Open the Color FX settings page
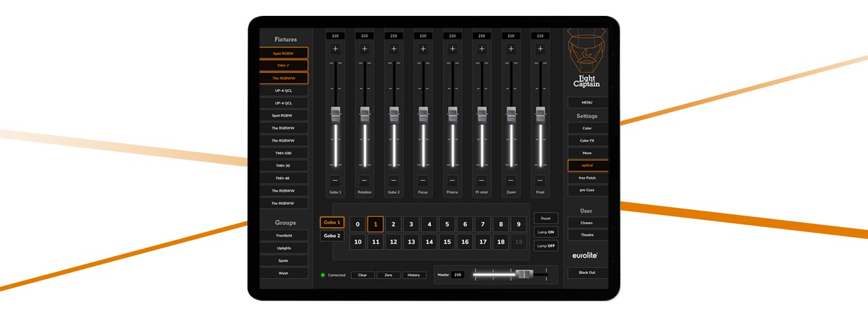This screenshot has width=868, height=317. [586, 141]
